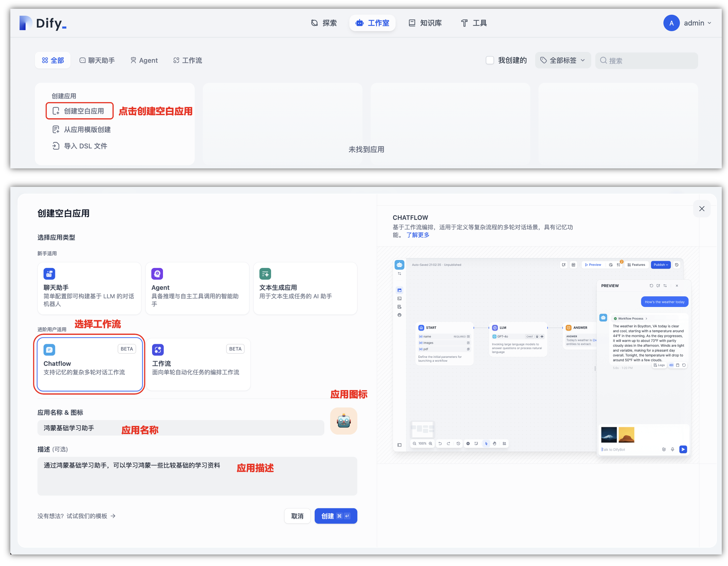Image resolution: width=728 pixels, height=566 pixels.
Task: Click Features in the preview image
Action: click(636, 265)
